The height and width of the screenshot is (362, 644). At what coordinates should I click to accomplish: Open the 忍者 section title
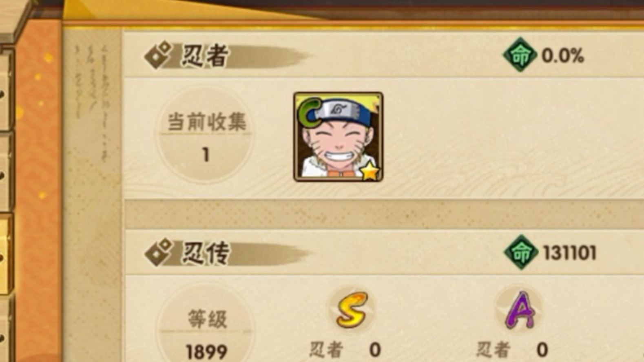(x=205, y=55)
